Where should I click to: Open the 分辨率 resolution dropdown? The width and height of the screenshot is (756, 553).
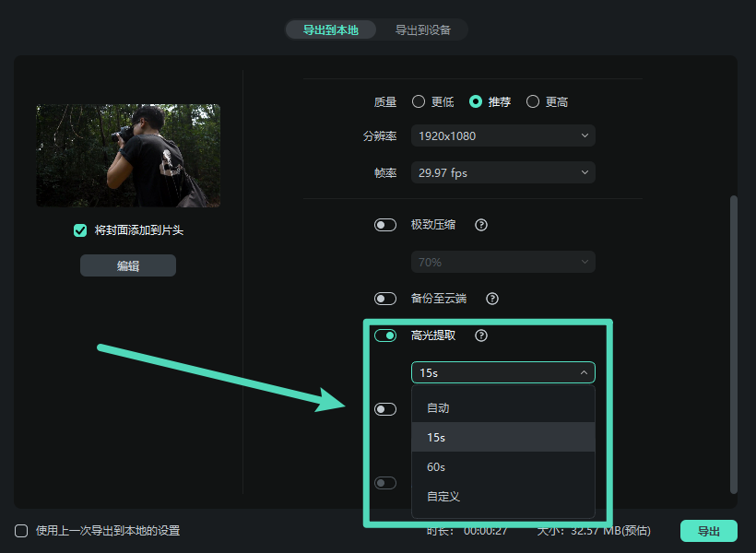(502, 135)
